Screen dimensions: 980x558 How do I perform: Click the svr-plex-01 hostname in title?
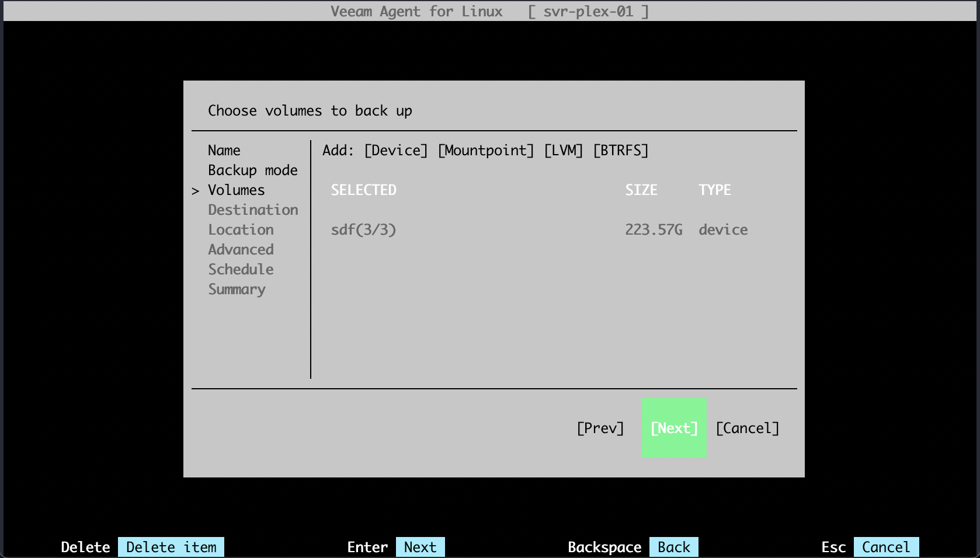(588, 12)
